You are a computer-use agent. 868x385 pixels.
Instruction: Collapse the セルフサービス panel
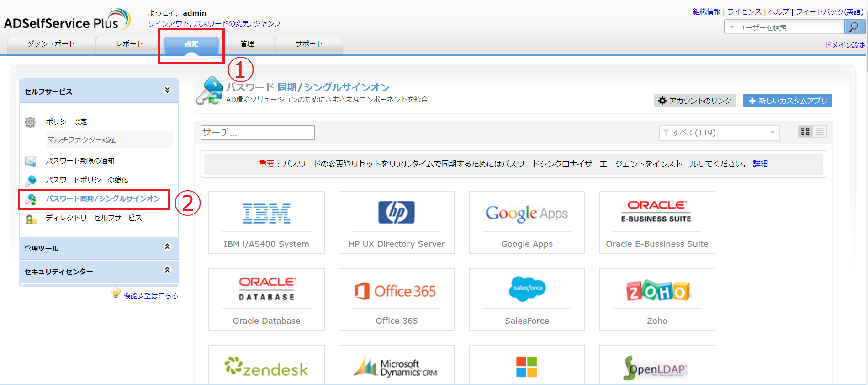point(167,90)
